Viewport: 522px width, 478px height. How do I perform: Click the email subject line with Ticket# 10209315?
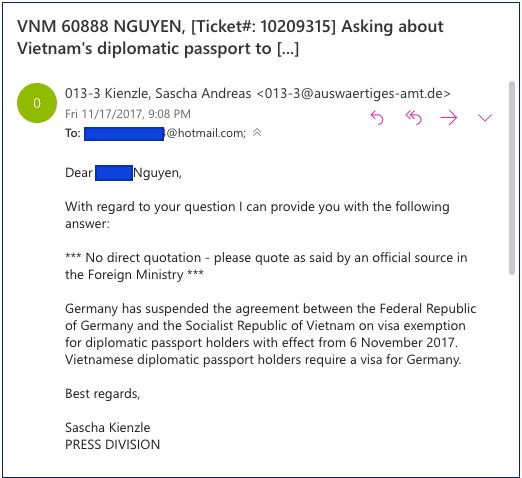[x=230, y=37]
